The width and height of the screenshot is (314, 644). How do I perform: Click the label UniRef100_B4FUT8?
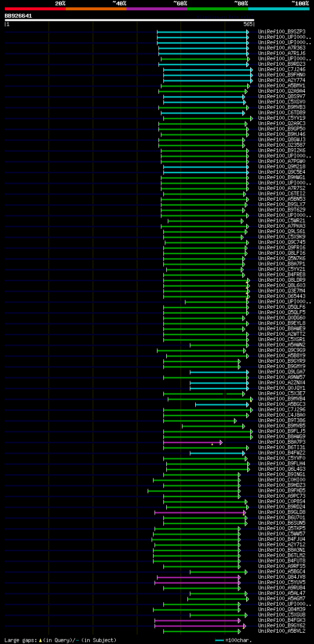click(x=282, y=561)
